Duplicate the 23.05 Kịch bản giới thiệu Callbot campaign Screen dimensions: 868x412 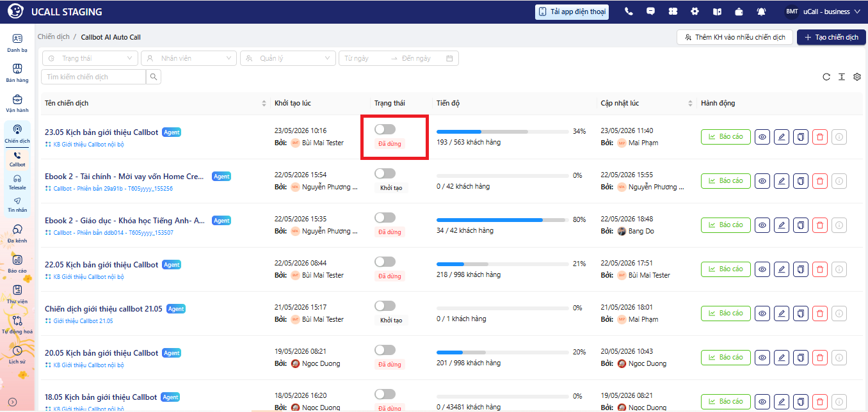pyautogui.click(x=801, y=136)
